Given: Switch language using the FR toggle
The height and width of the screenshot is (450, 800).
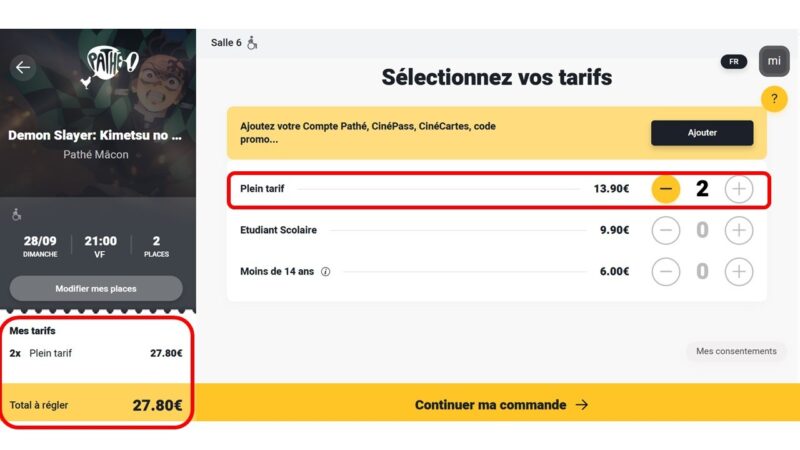Looking at the screenshot, I should click(x=733, y=61).
